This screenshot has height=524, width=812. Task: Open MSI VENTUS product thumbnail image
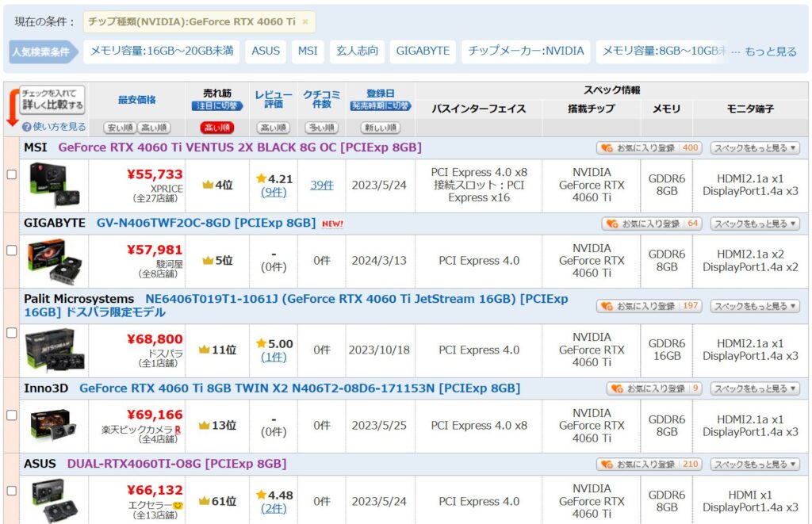[55, 185]
